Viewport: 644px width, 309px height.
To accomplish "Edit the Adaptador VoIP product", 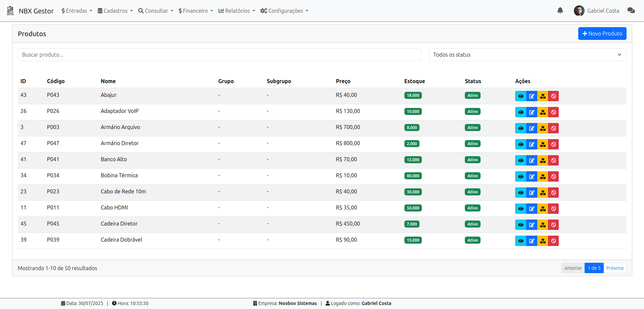I will tap(532, 112).
